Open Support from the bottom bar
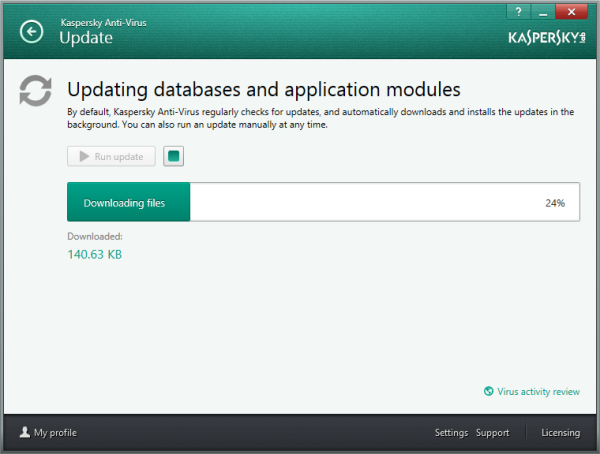600x454 pixels. tap(492, 433)
